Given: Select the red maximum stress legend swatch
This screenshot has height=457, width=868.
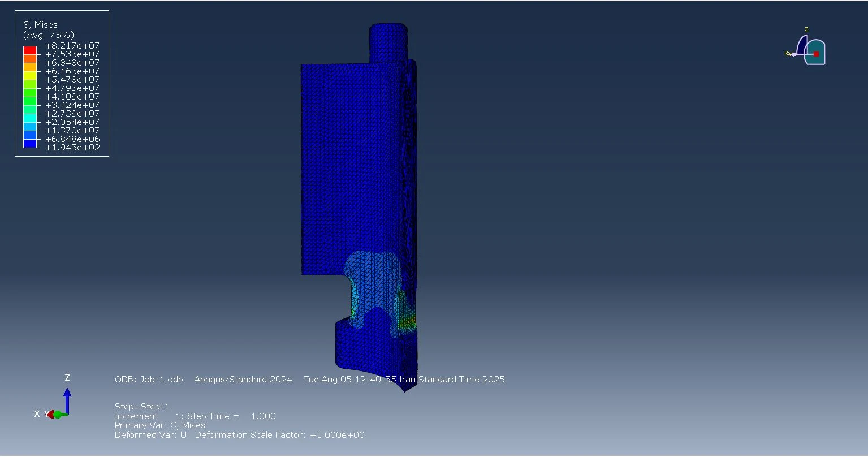Looking at the screenshot, I should click(30, 50).
